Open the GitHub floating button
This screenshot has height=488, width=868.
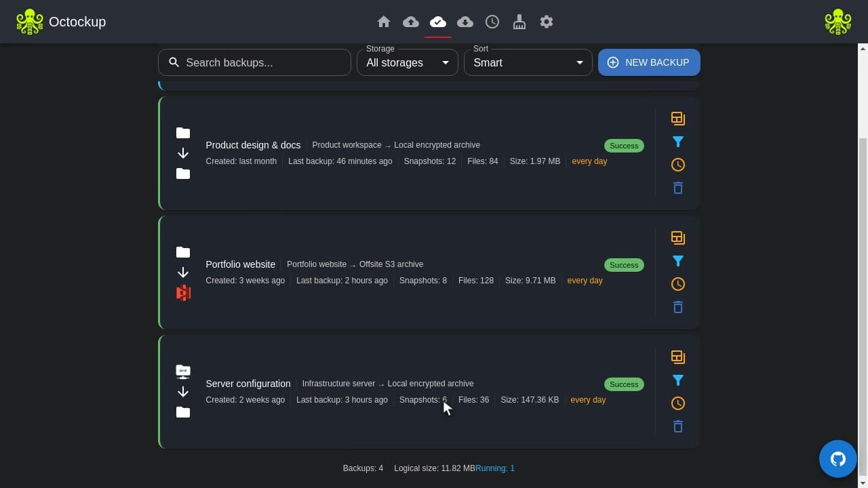[x=838, y=459]
